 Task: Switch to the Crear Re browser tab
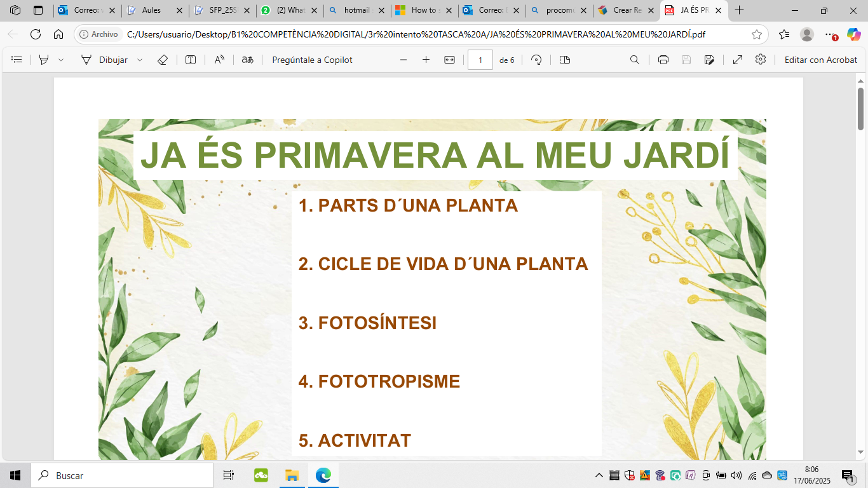click(x=626, y=10)
